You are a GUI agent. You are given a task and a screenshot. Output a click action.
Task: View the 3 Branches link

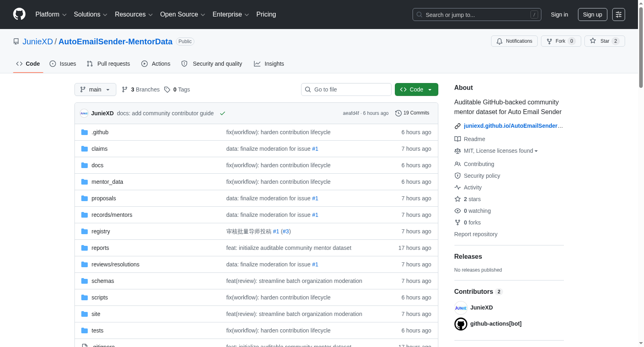[141, 89]
